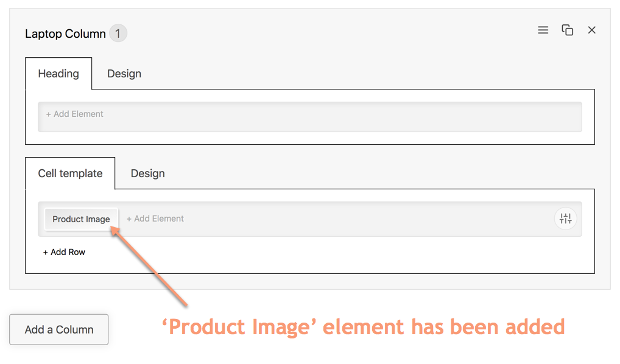Image resolution: width=620 pixels, height=364 pixels.
Task: Click the column number badge showing 1
Action: (x=118, y=33)
